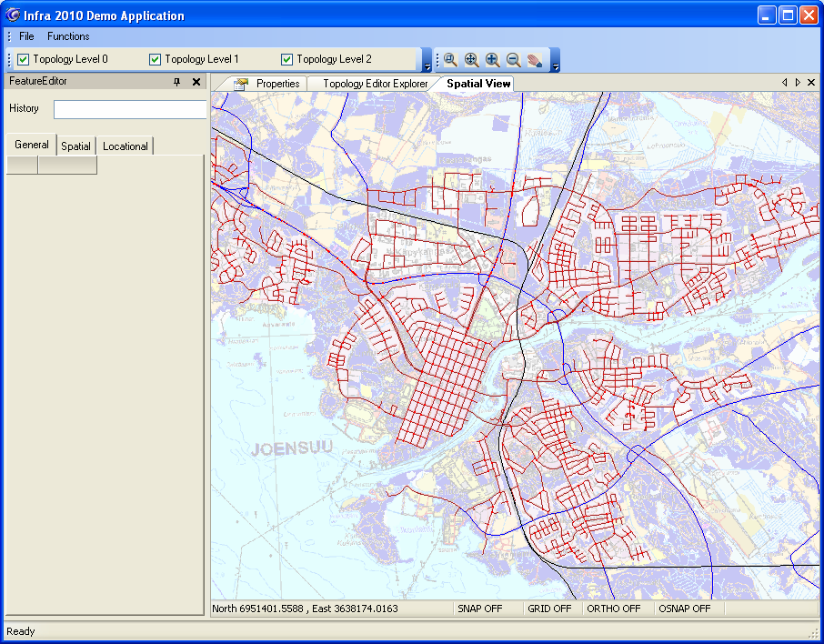This screenshot has height=644, width=824.
Task: Open zoom toolbar options dropdown
Action: point(556,60)
